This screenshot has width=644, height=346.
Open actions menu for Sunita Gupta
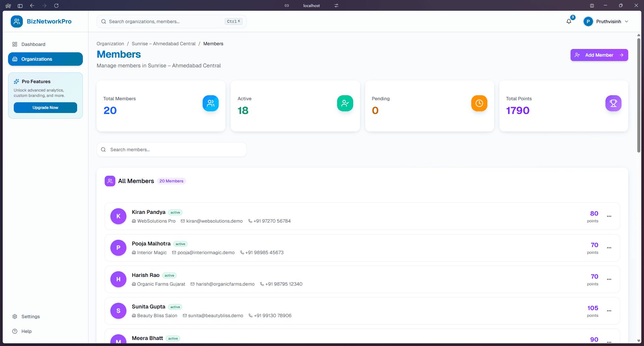coord(609,311)
